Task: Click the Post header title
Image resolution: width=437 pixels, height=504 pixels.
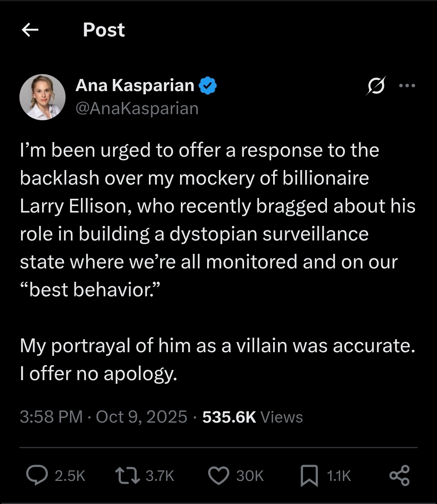Action: [104, 30]
